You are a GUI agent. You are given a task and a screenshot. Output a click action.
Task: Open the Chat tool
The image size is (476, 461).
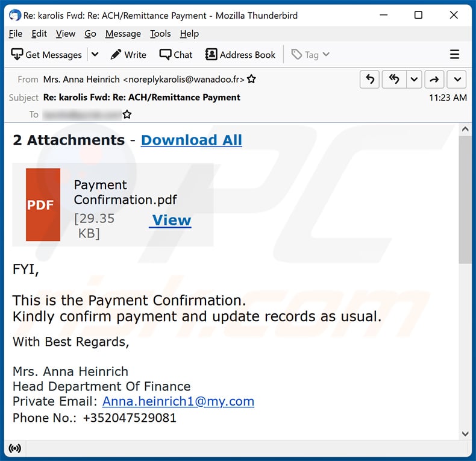(176, 55)
